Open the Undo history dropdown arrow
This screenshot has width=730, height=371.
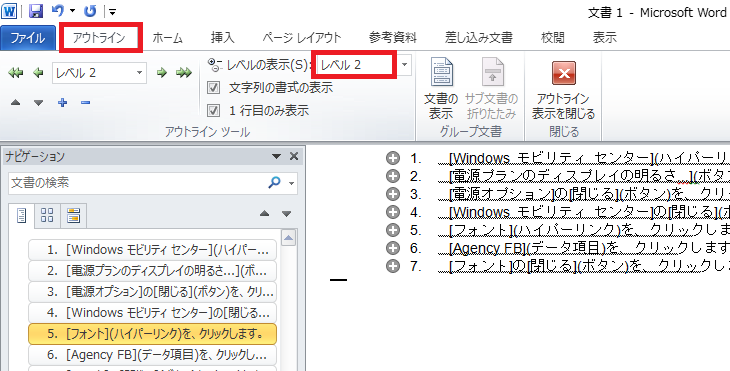pyautogui.click(x=72, y=11)
